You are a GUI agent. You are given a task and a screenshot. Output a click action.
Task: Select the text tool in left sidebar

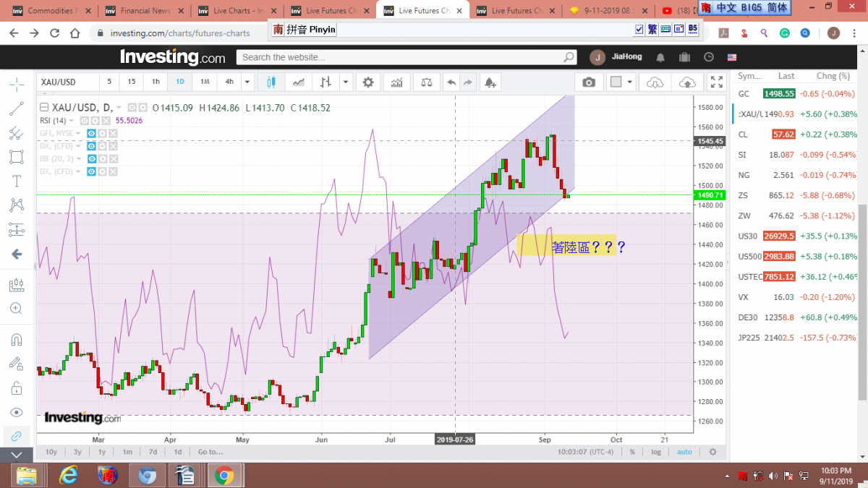(x=16, y=181)
